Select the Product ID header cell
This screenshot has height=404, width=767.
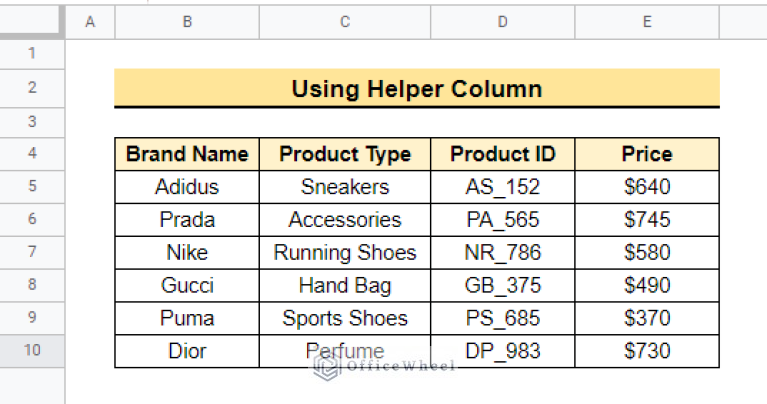(x=502, y=154)
